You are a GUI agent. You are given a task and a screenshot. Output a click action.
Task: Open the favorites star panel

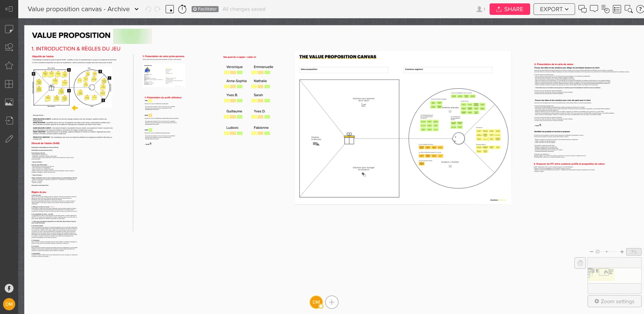[x=9, y=66]
